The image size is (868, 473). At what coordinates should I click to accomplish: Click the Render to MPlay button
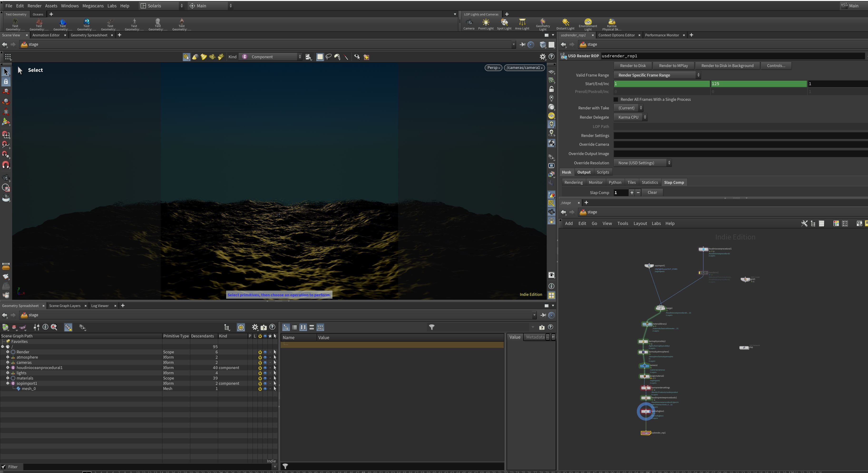coord(673,66)
